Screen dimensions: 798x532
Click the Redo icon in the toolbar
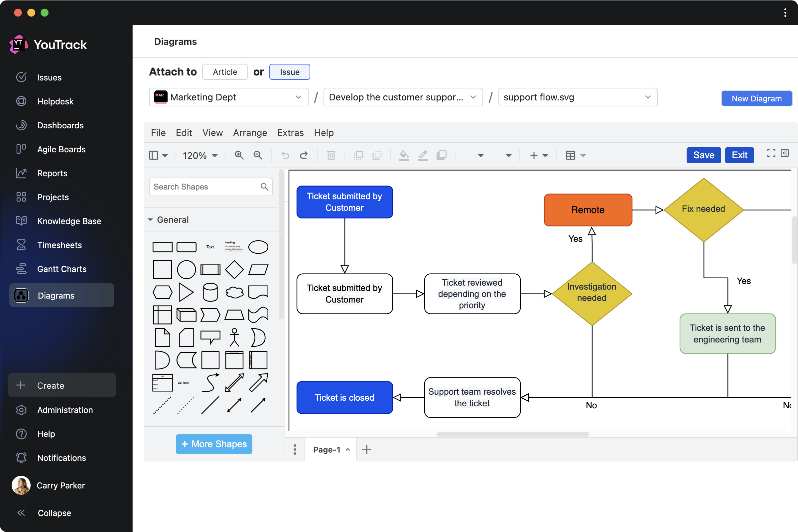pyautogui.click(x=304, y=155)
